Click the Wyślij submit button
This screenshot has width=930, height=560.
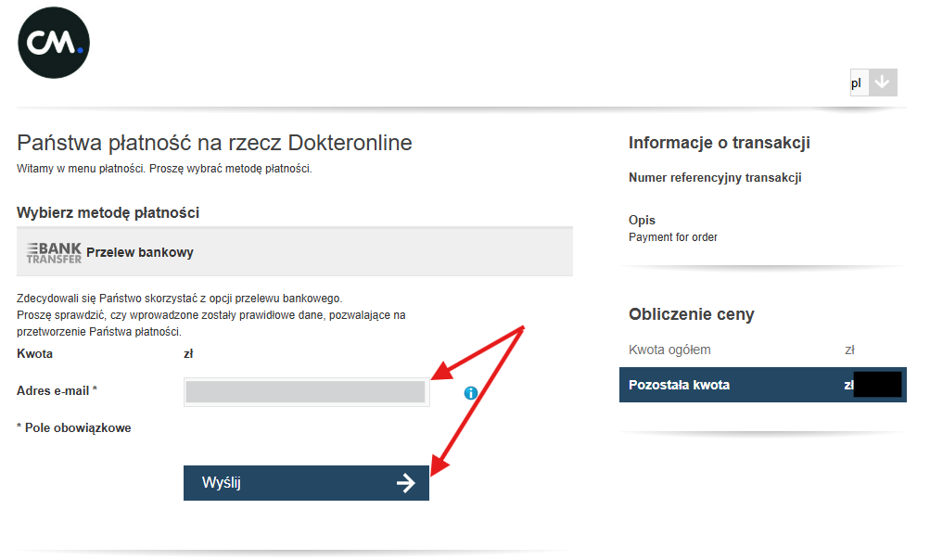306,483
